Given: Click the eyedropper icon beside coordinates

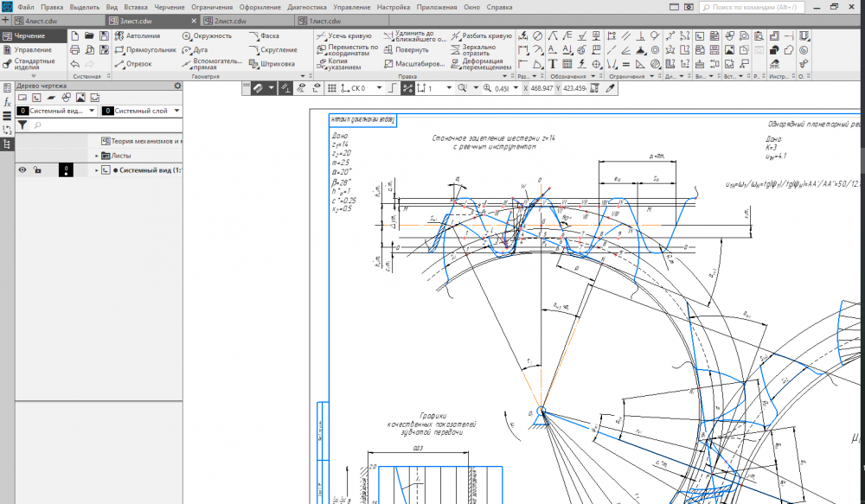Looking at the screenshot, I should coord(610,88).
